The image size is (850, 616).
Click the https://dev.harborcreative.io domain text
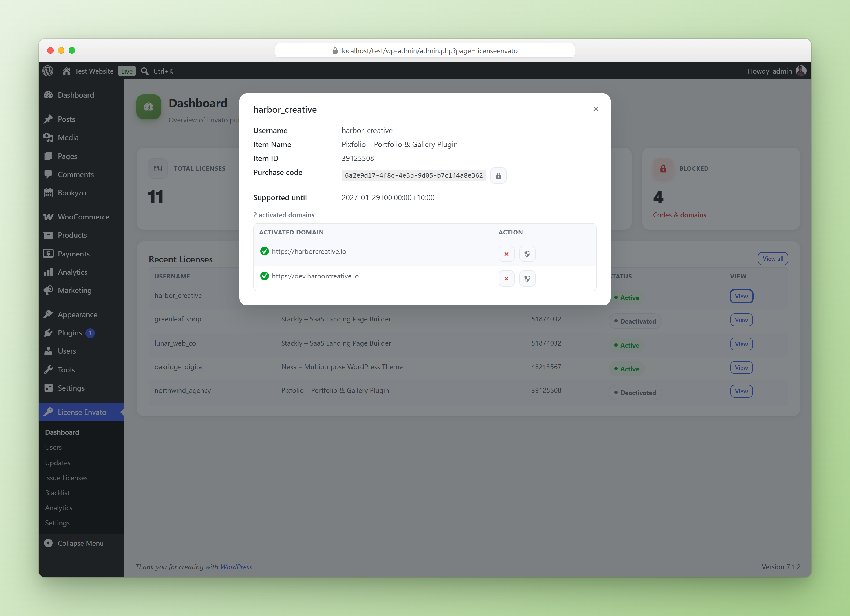coord(315,276)
